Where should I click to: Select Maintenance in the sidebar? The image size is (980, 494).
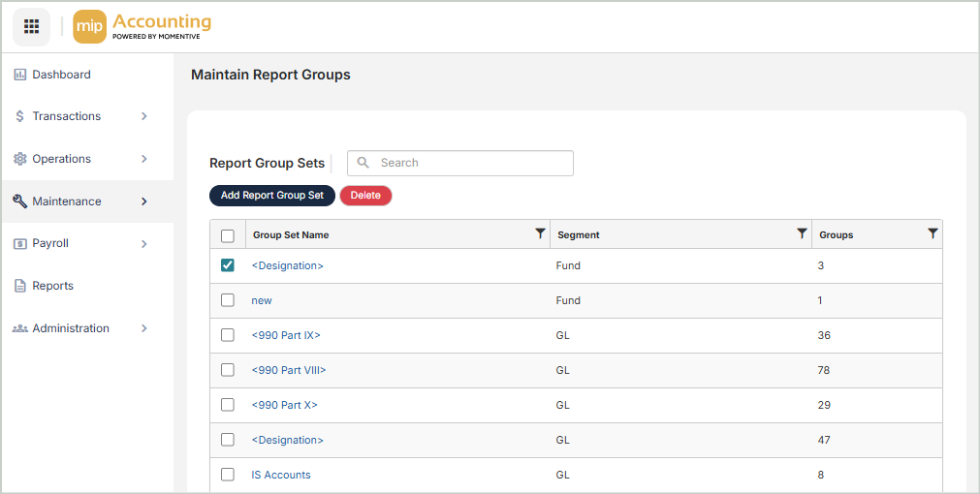tap(66, 201)
